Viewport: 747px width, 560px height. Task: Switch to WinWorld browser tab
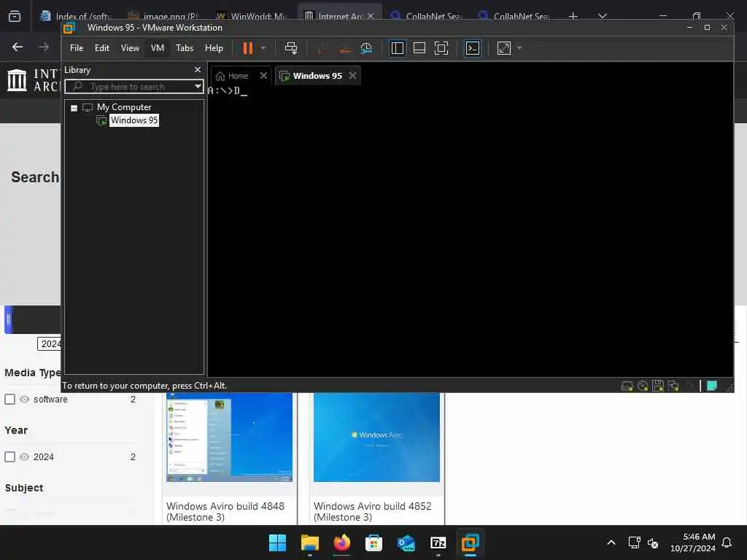(x=252, y=16)
